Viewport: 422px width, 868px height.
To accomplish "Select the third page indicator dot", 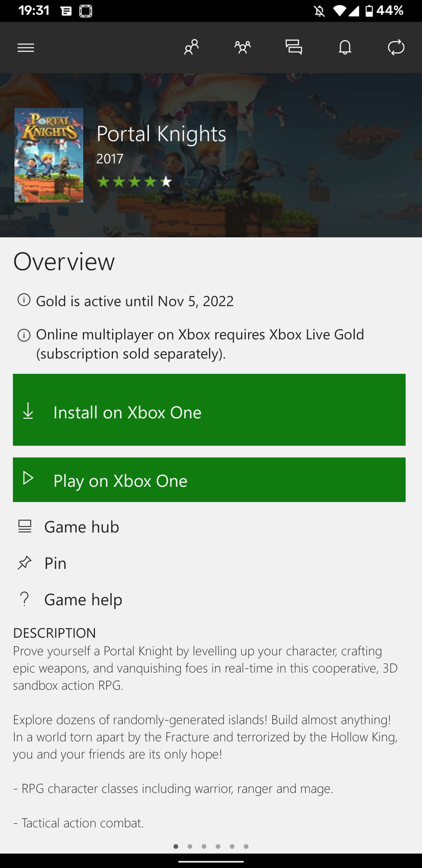I will click(x=204, y=846).
